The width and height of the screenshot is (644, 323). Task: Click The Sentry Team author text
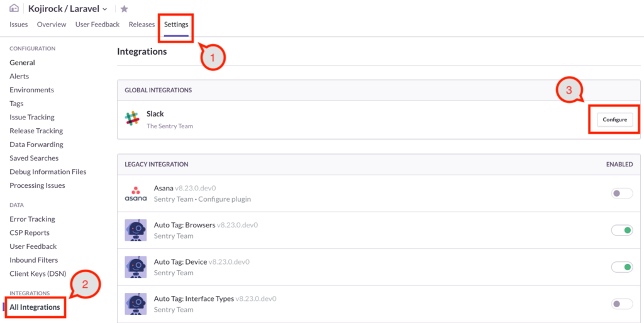pos(170,126)
